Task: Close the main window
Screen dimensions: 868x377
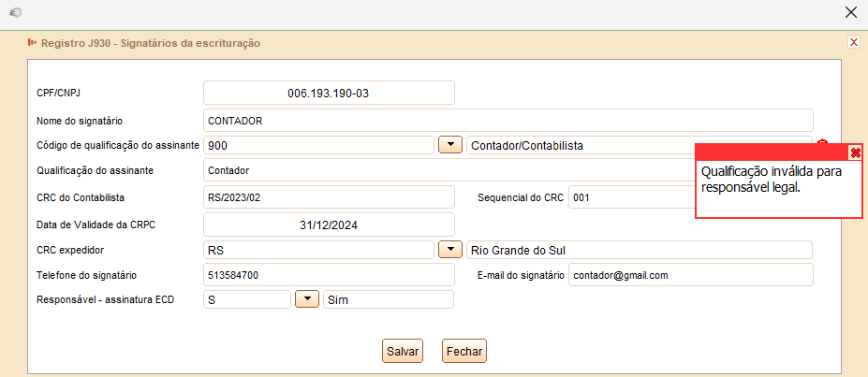Action: pos(850,12)
